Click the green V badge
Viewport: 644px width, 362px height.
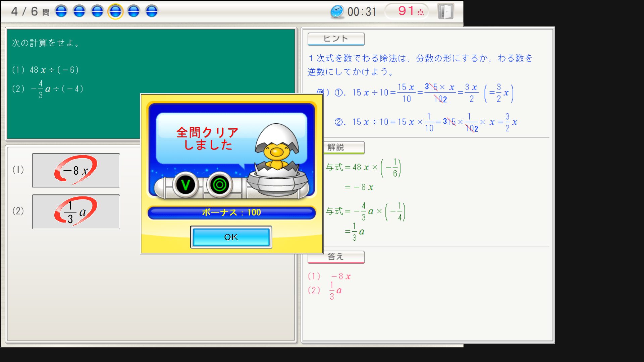pyautogui.click(x=185, y=184)
